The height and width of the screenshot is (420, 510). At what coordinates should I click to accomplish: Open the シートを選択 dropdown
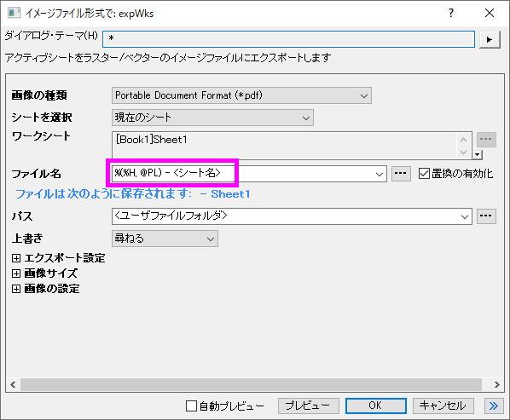[x=212, y=118]
